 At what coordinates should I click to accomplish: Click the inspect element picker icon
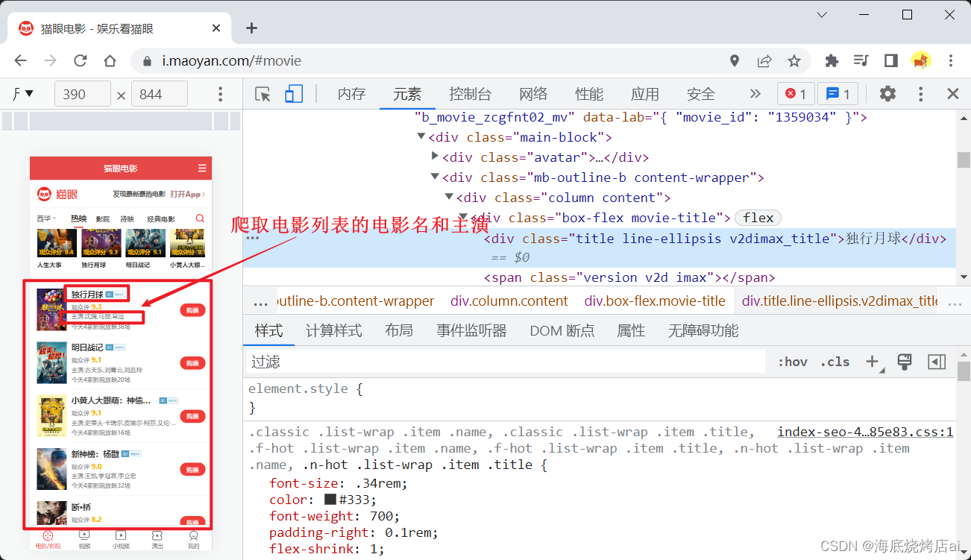pos(263,94)
